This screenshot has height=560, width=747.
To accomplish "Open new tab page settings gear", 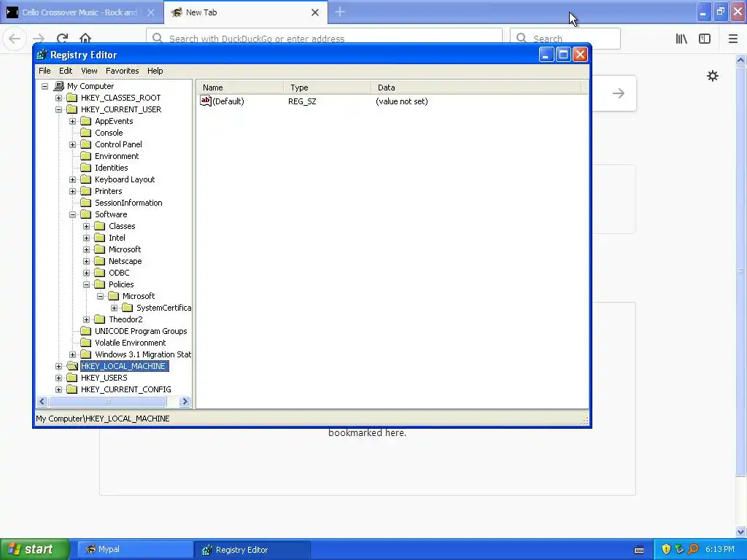I will pos(712,76).
